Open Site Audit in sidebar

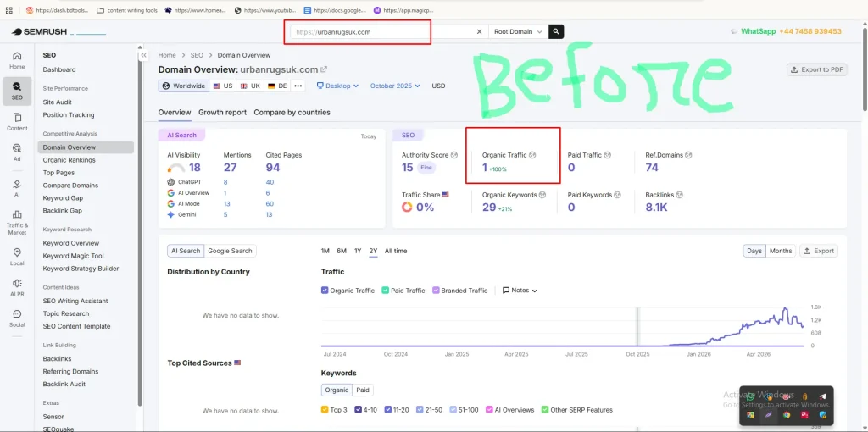(x=57, y=102)
